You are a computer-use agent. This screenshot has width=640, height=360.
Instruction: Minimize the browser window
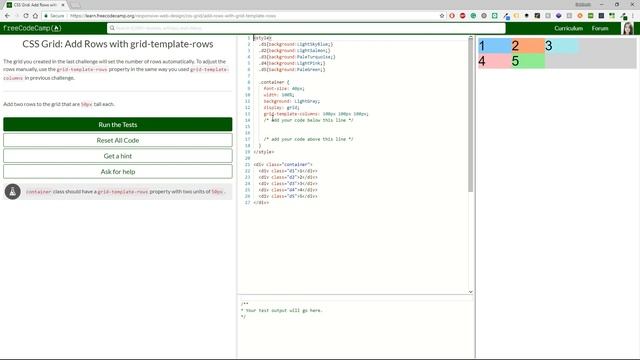pos(602,4)
